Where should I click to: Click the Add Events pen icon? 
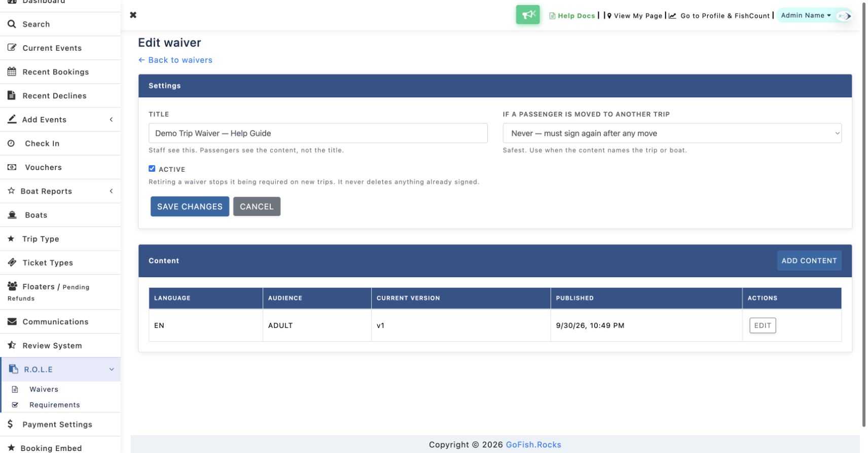tap(12, 119)
